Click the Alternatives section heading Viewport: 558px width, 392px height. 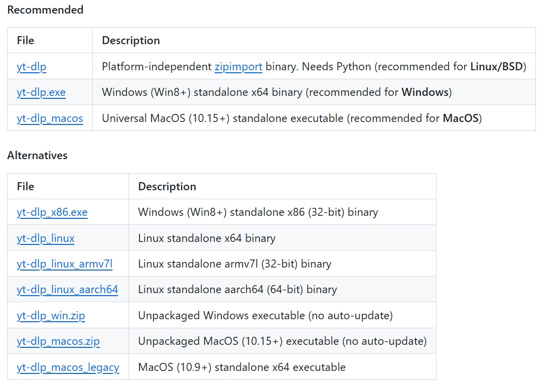(x=37, y=155)
